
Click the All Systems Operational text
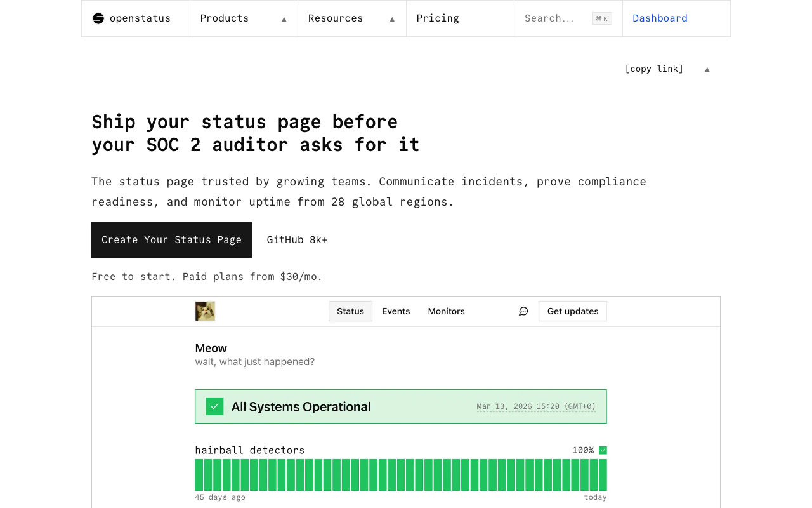tap(301, 407)
